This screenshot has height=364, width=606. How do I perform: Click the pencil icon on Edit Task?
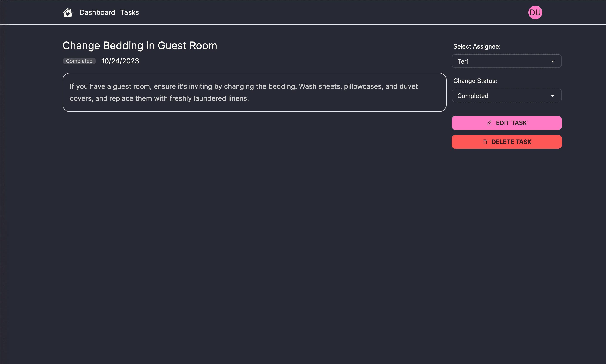[x=489, y=123]
